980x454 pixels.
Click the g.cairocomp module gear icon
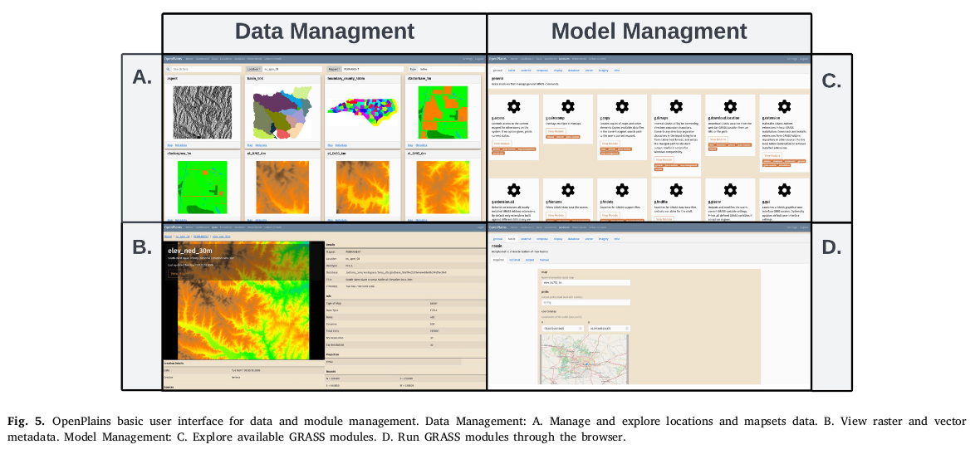(x=567, y=106)
